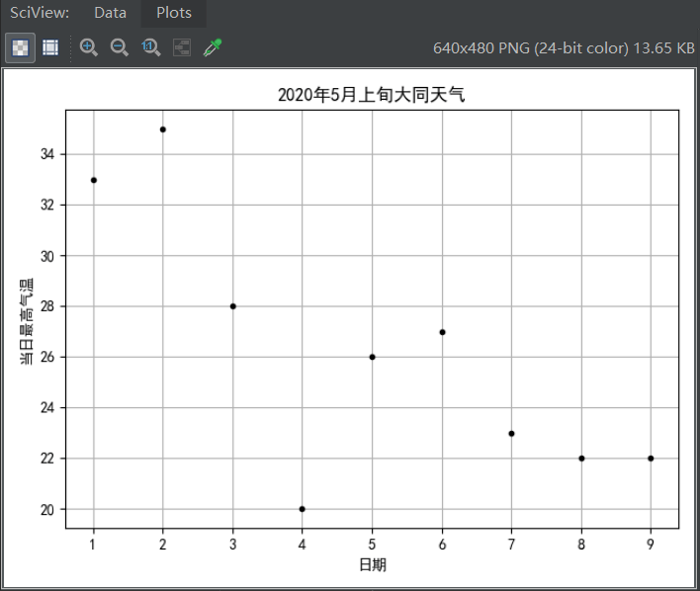Click the SciView panel label
This screenshot has height=591, width=700.
point(40,13)
